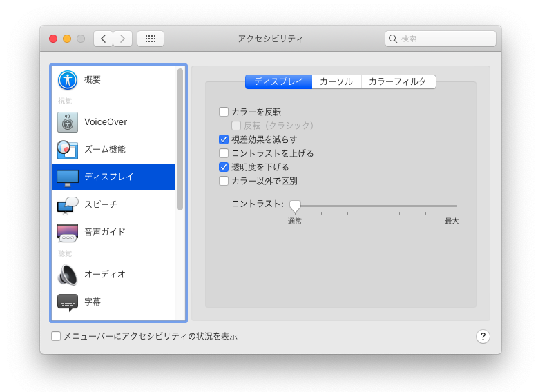Disable the 透明度を下げる checkbox

[x=224, y=167]
